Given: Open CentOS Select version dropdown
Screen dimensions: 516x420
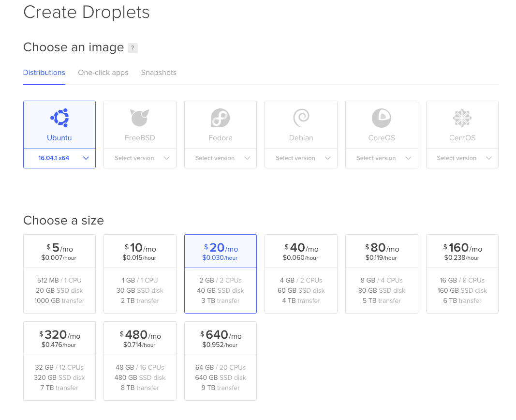Looking at the screenshot, I should 462,158.
